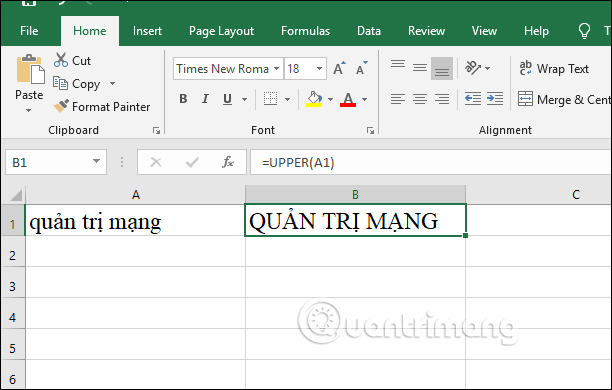Click the Paste button
The height and width of the screenshot is (390, 612).
pyautogui.click(x=29, y=84)
